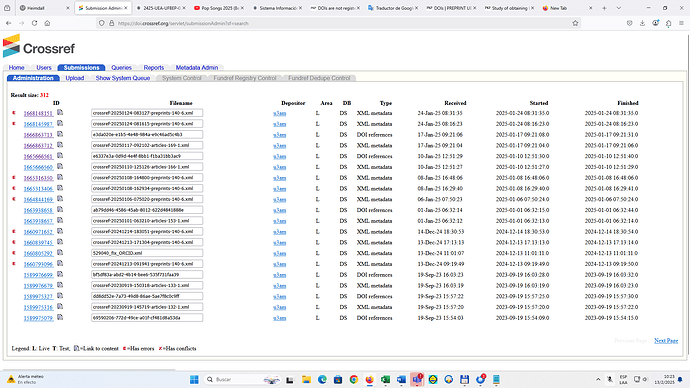Open Firefox application menu button
Viewport: 690px width, 388px height.
click(x=681, y=23)
